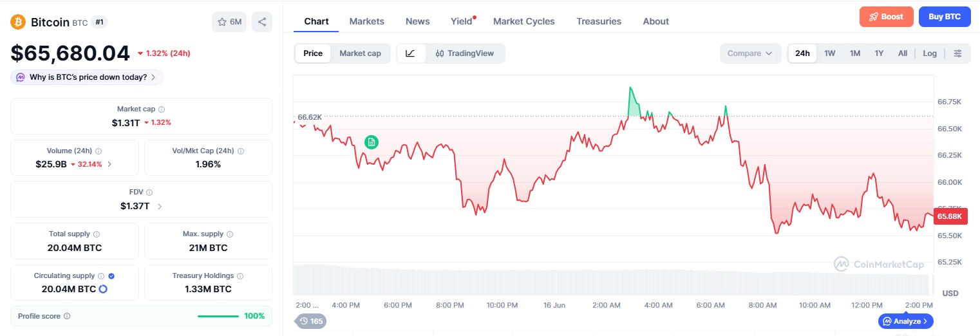Open the share icon button
This screenshot has height=336, width=980.
tap(262, 22)
